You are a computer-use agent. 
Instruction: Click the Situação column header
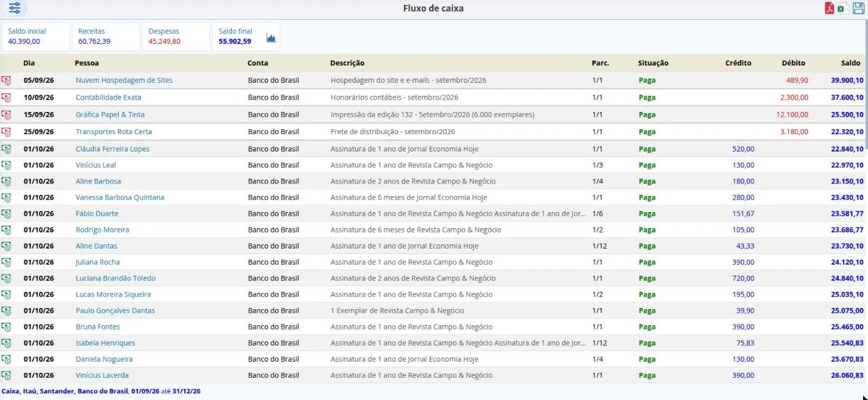point(653,63)
